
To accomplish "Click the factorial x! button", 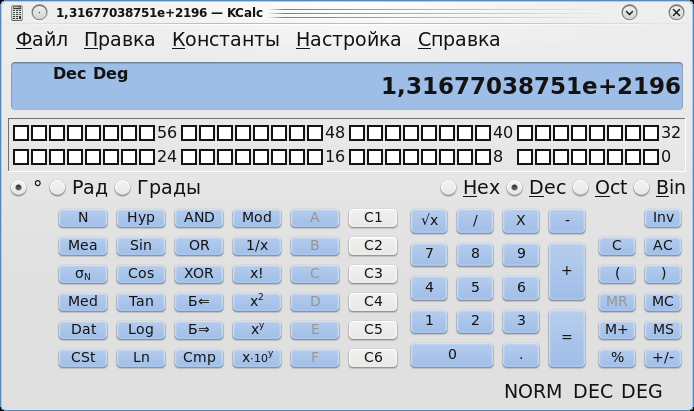I will (257, 273).
